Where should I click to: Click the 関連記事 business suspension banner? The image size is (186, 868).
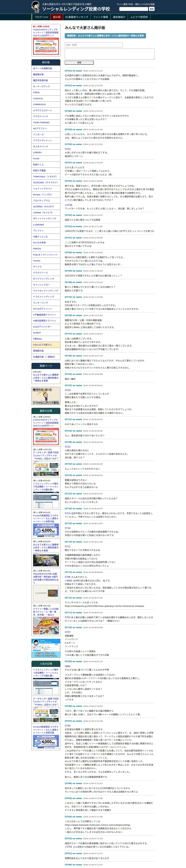click(105, 35)
